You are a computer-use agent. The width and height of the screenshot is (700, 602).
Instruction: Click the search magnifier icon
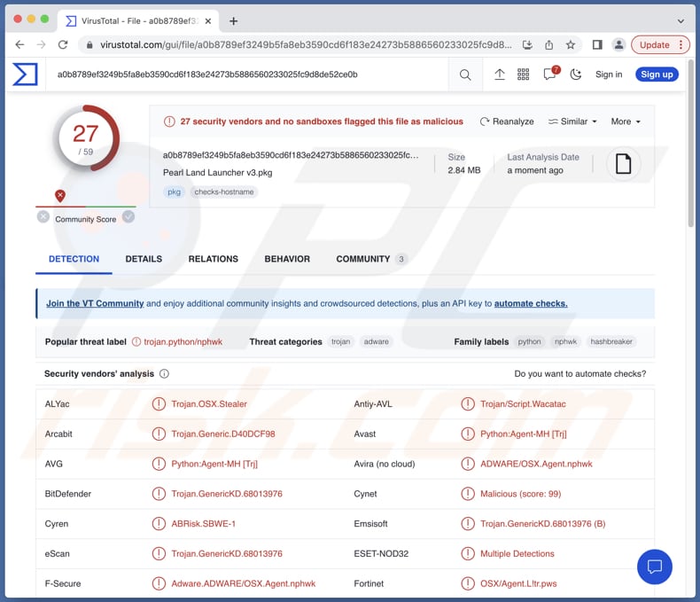pyautogui.click(x=465, y=74)
